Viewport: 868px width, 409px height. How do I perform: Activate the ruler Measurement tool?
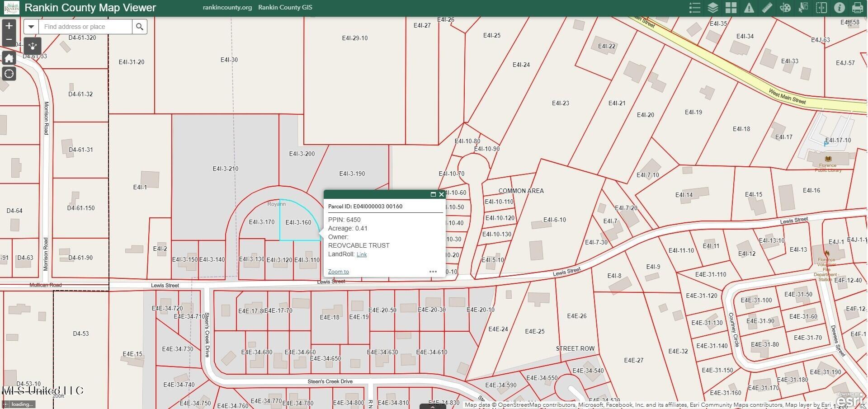767,8
